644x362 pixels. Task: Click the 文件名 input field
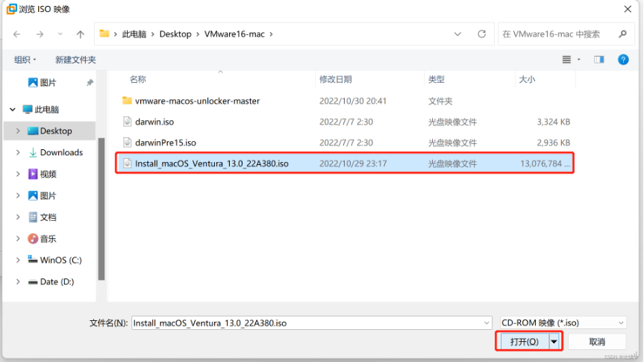[x=306, y=323]
